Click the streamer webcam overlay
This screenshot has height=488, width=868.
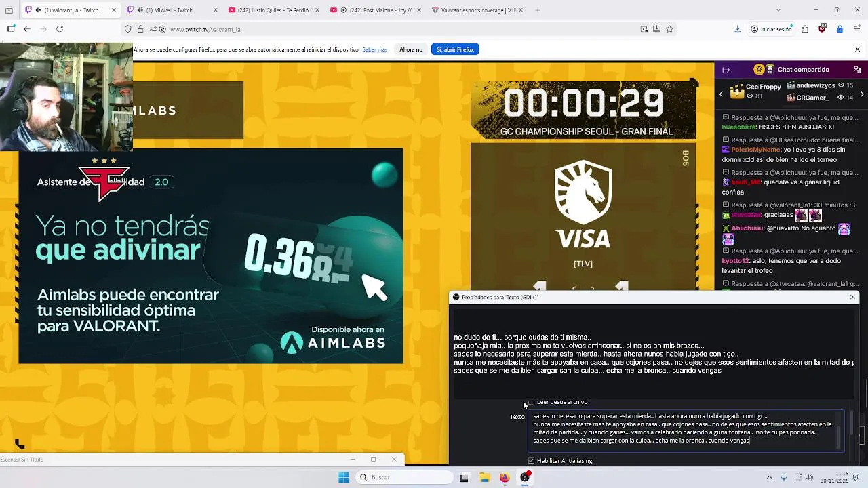[x=66, y=96]
